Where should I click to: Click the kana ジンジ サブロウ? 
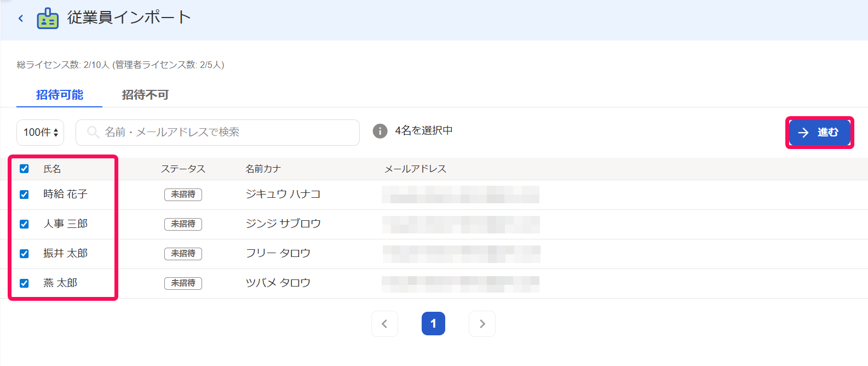tap(283, 224)
